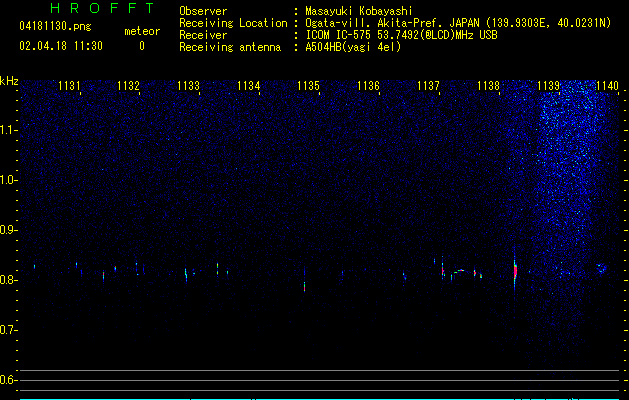629x400 pixels.
Task: Click the 'meteor' counter label
Action: click(142, 31)
